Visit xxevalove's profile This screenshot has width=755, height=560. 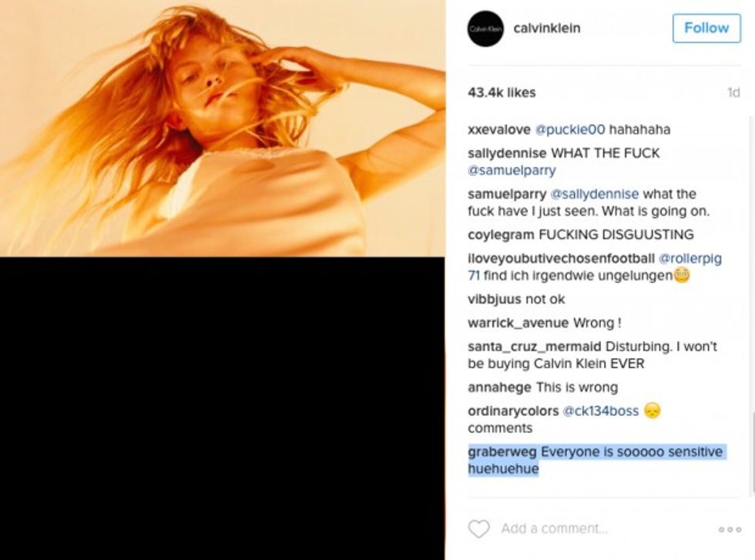(499, 129)
